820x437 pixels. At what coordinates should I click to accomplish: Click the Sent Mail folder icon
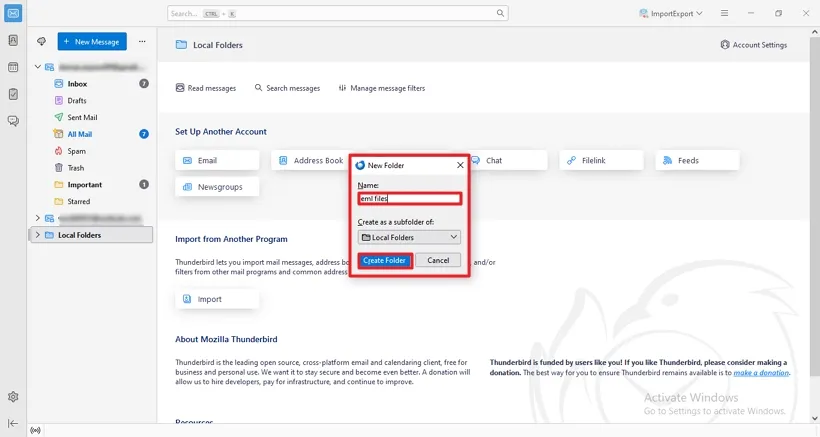point(59,117)
